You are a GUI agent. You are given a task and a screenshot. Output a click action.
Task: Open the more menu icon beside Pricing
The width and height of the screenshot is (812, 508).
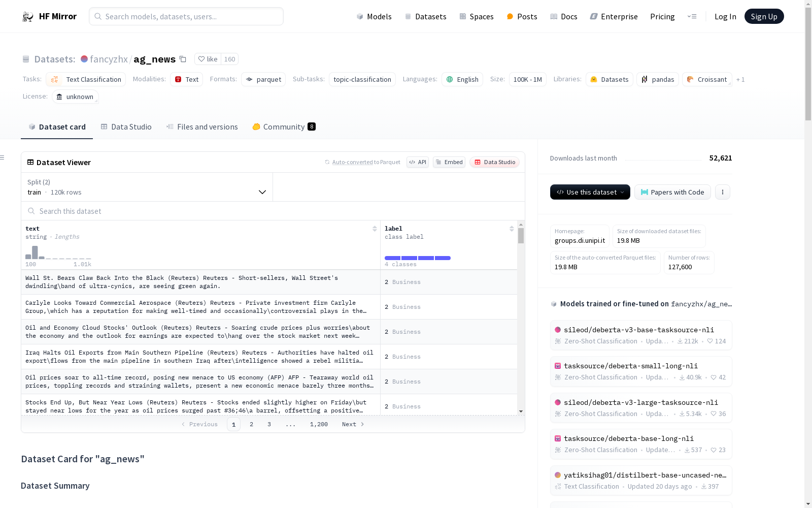tap(692, 17)
